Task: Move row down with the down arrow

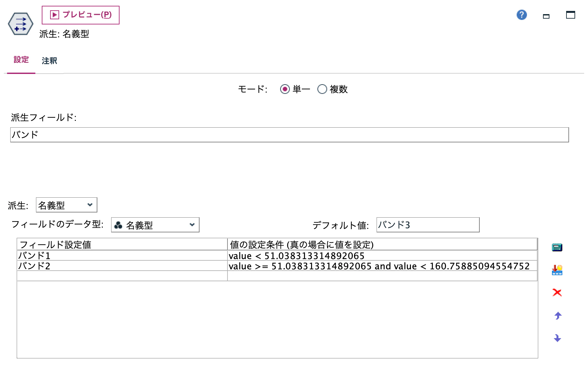Action: point(557,338)
